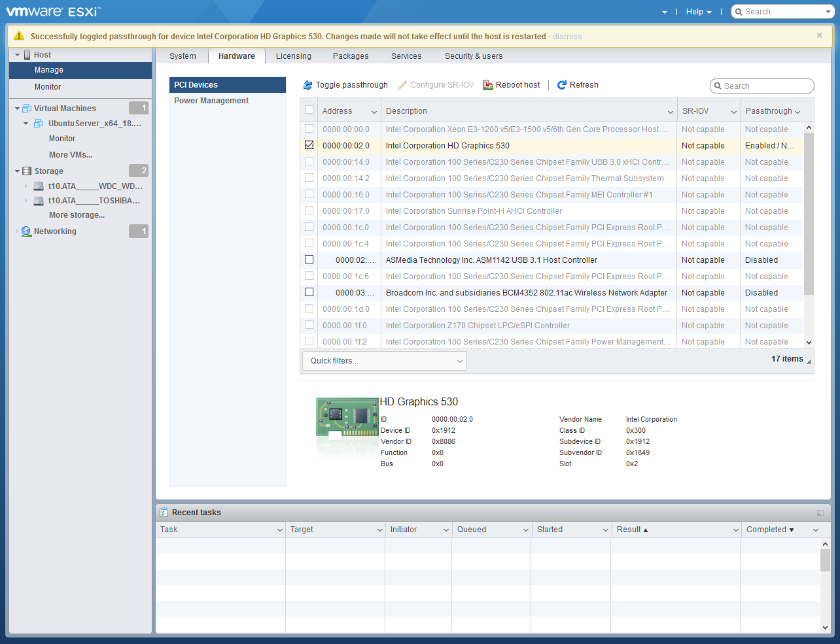Select Power Management in side menu
This screenshot has height=644, width=840.
(228, 101)
